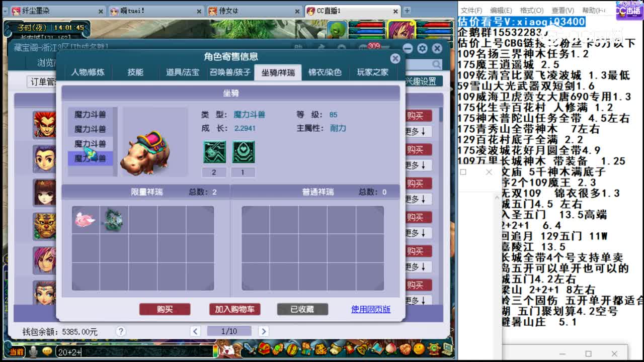Click 购买 beside the tiger-head character row
Screen dimensions: 644x362
[418, 217]
